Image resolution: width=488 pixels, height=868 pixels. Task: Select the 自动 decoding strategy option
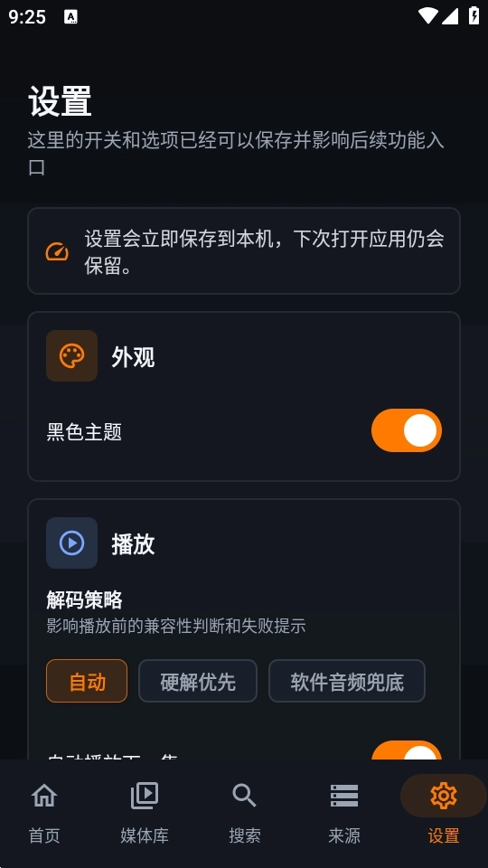tap(87, 681)
